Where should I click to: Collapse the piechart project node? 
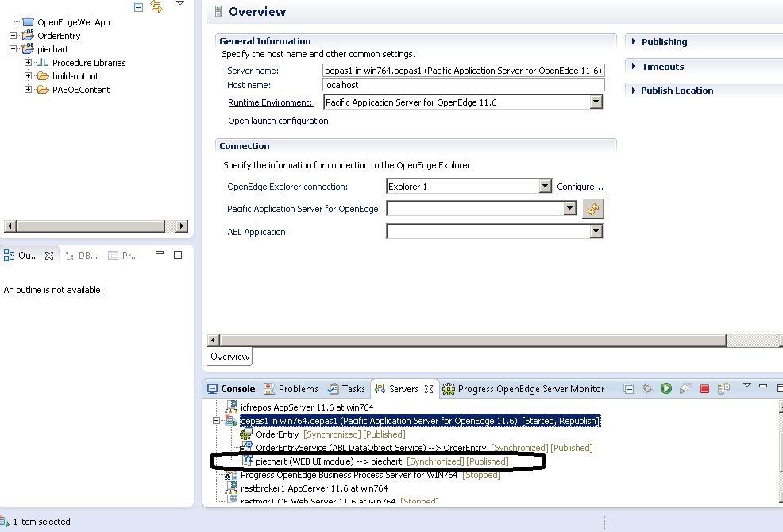coord(13,49)
